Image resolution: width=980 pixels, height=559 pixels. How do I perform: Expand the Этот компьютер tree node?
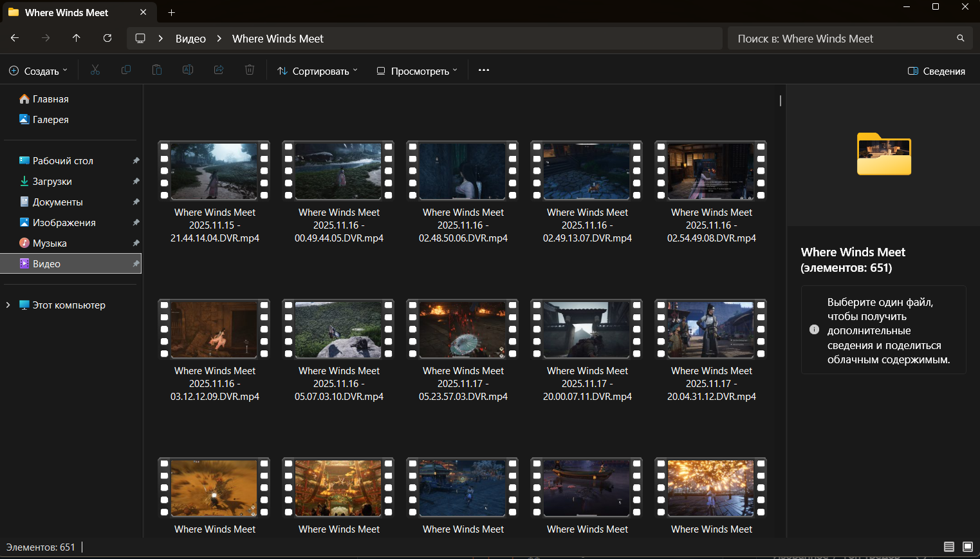point(8,305)
